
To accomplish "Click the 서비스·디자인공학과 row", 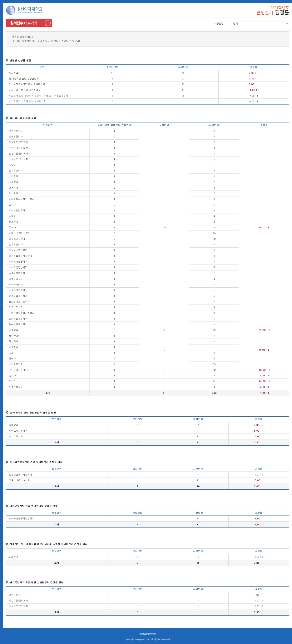I will (147, 233).
